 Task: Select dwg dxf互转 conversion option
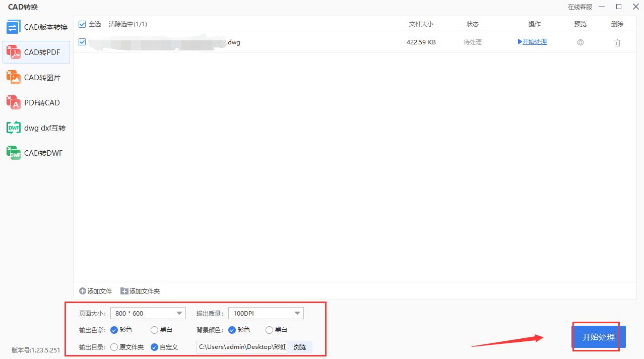click(x=35, y=128)
